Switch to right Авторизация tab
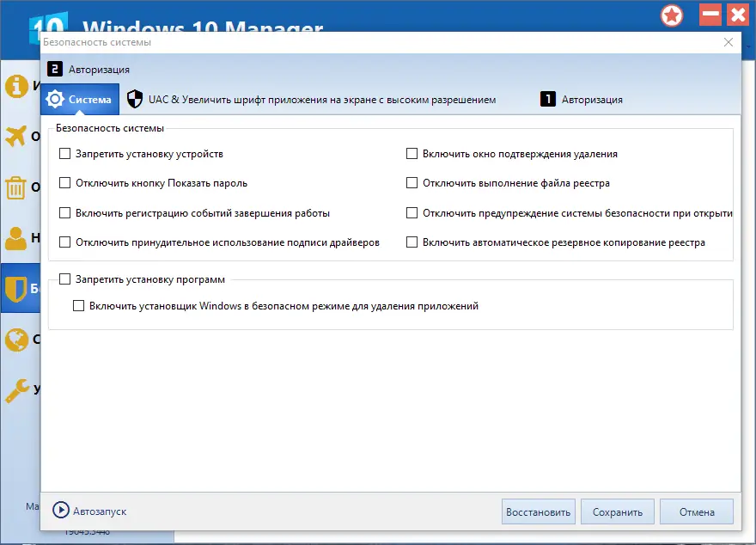This screenshot has width=756, height=545. (582, 100)
